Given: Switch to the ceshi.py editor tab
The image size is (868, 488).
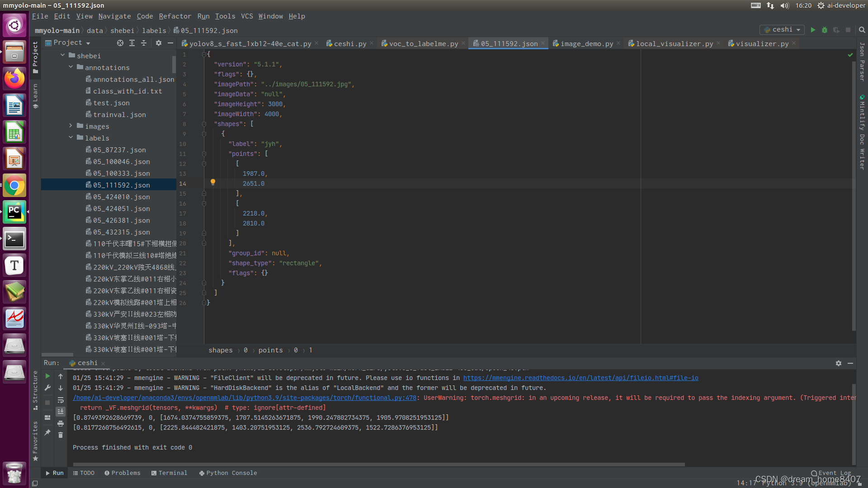Looking at the screenshot, I should pos(349,44).
